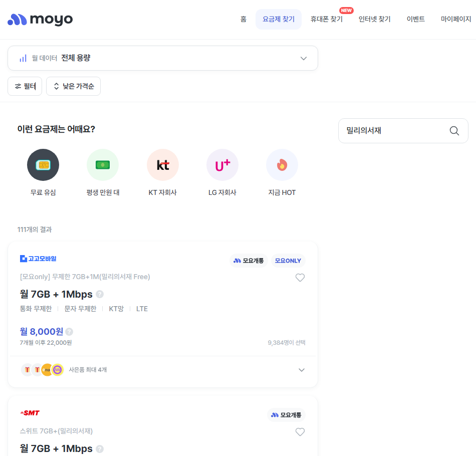The height and width of the screenshot is (456, 476).
Task: Click the 밀리의서재 search input field
Action: pos(393,131)
